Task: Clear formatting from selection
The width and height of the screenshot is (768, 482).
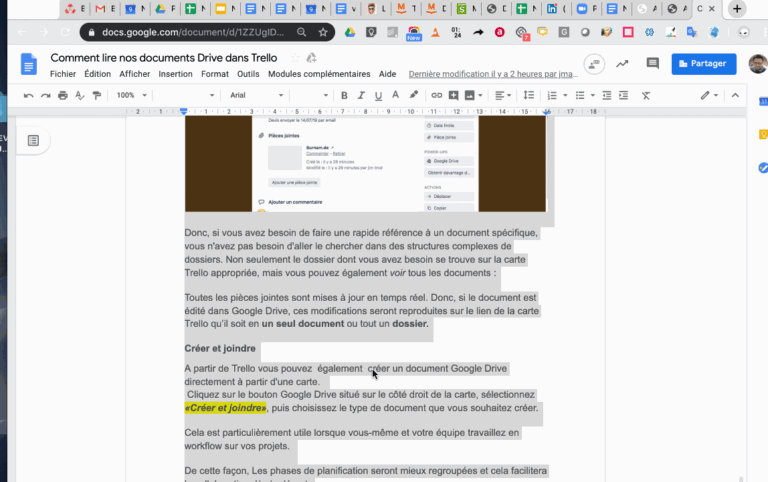Action: [x=646, y=96]
